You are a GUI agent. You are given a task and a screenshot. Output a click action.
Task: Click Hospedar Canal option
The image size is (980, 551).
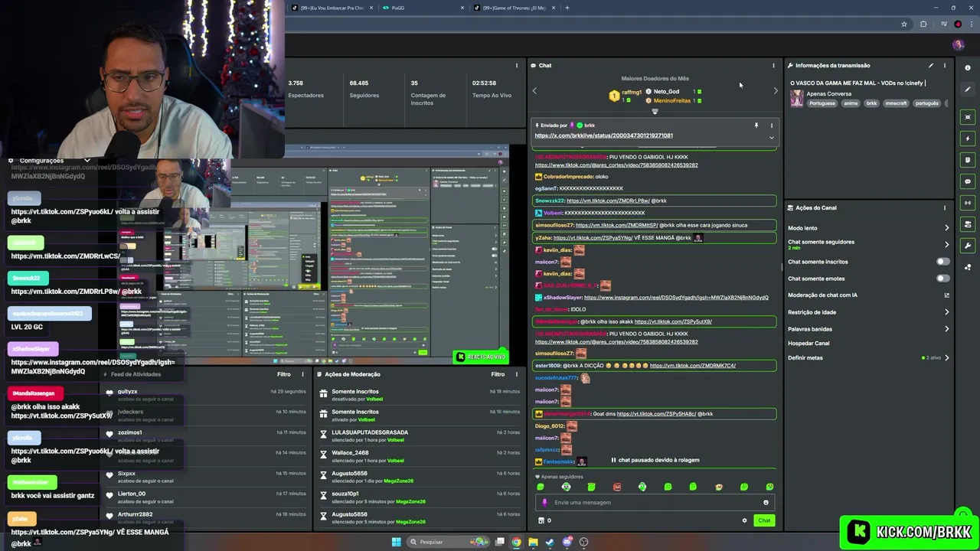[x=808, y=344]
